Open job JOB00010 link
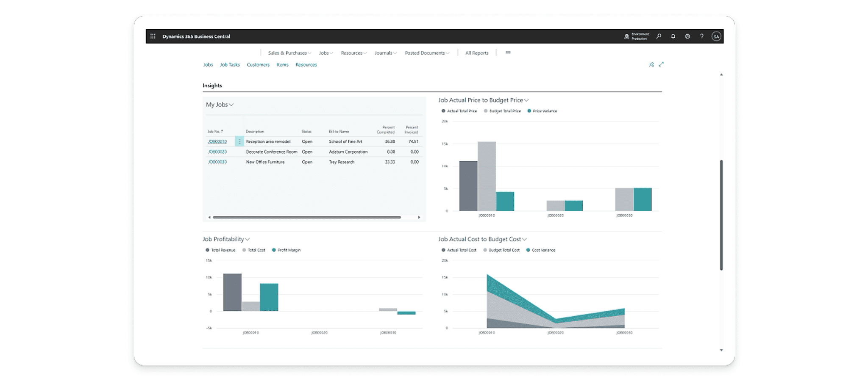Screen dimensions: 868x384 217,141
